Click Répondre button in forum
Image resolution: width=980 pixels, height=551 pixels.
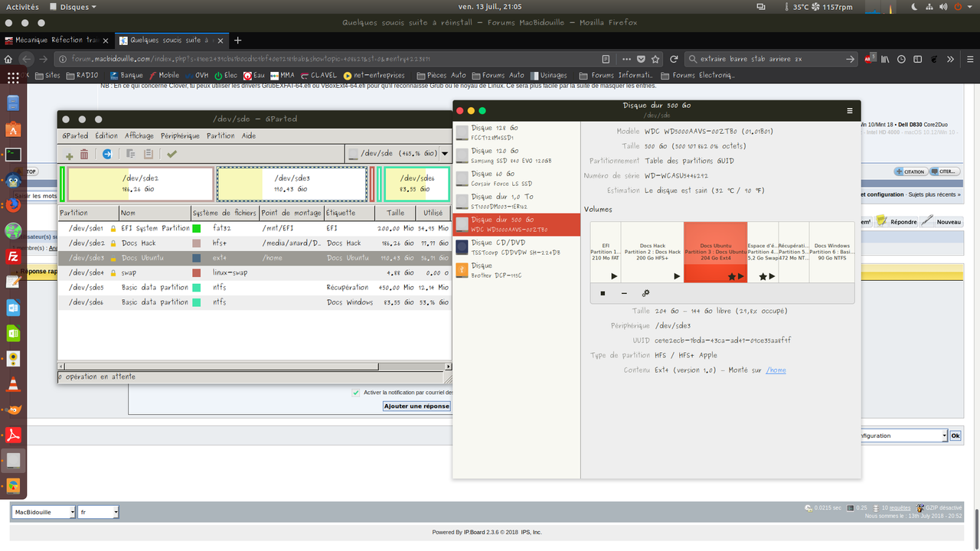pos(897,222)
